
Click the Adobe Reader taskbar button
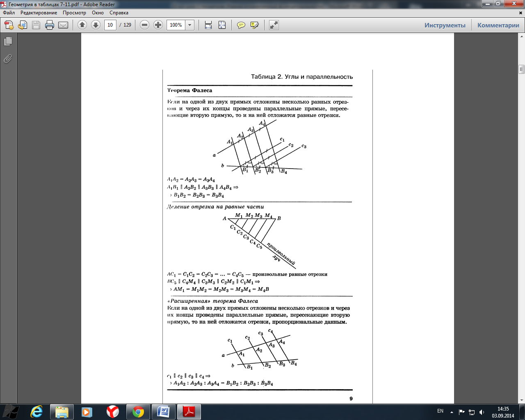coord(189,412)
